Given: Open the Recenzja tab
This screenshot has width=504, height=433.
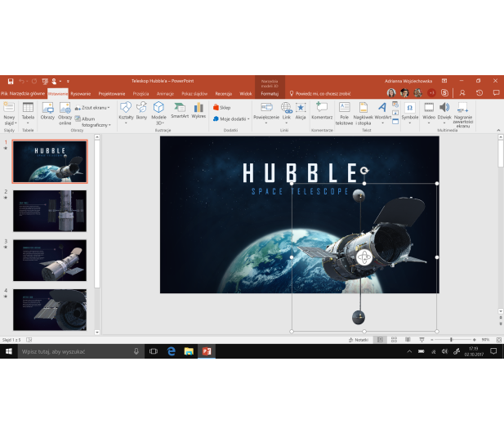Looking at the screenshot, I should pos(223,94).
